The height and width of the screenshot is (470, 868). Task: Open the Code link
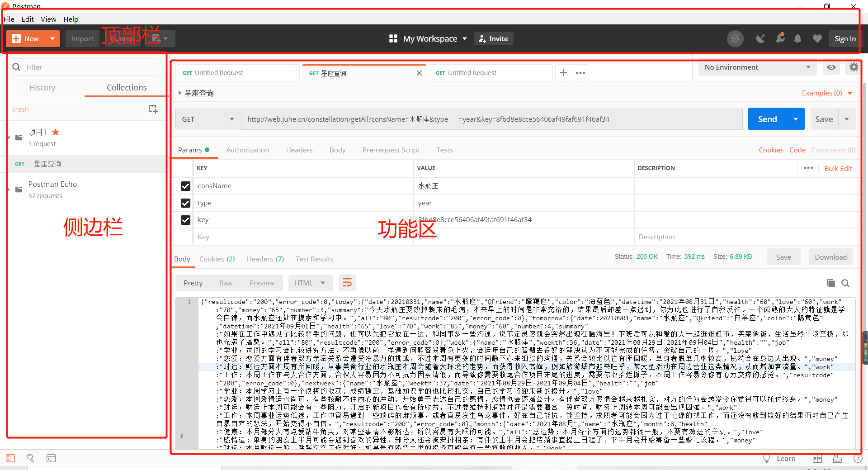click(797, 150)
